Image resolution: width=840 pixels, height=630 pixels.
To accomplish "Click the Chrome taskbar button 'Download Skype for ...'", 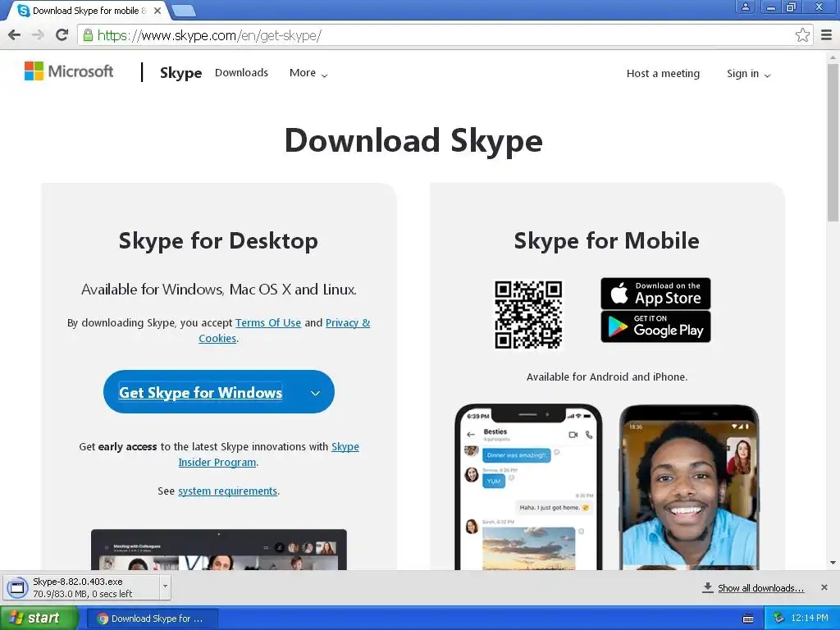I will tap(151, 619).
